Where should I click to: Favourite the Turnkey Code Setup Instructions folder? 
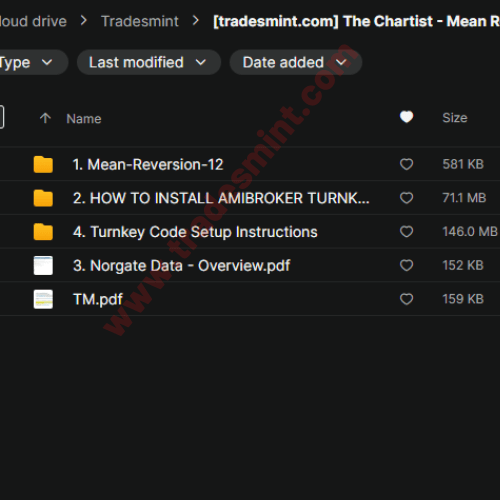[x=406, y=231]
